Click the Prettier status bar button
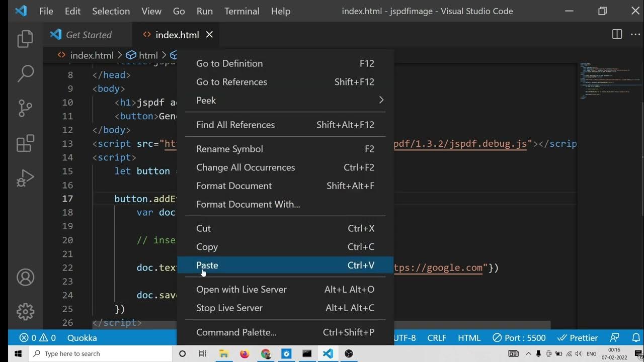Screen dimensions: 644x362 point(577,338)
